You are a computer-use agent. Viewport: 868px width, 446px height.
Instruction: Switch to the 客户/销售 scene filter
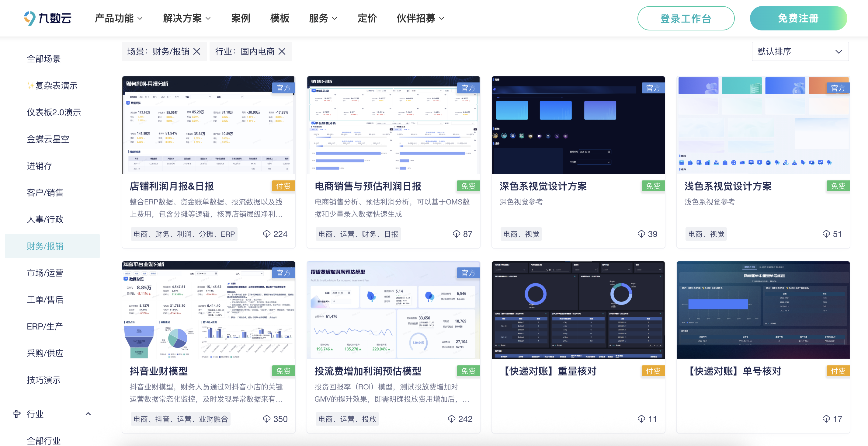pos(44,193)
